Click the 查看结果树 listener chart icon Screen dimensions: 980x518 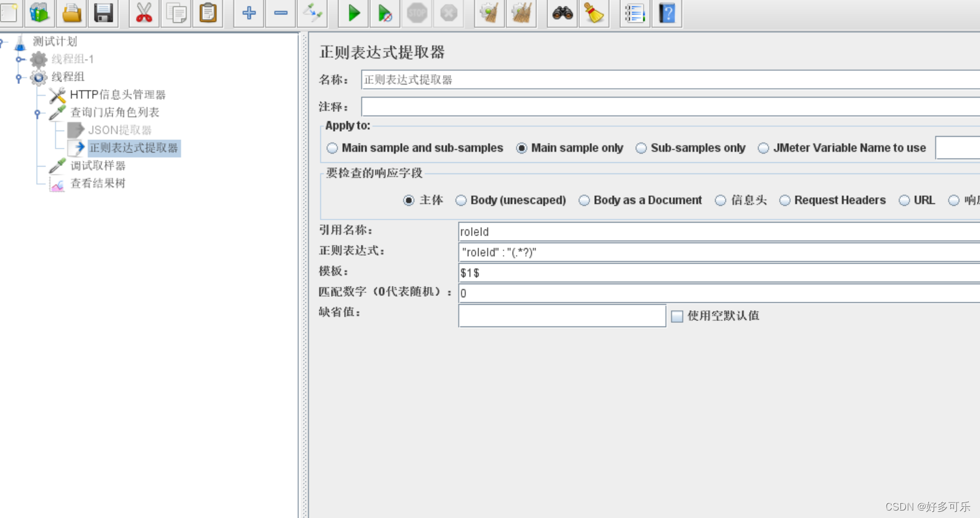(57, 184)
